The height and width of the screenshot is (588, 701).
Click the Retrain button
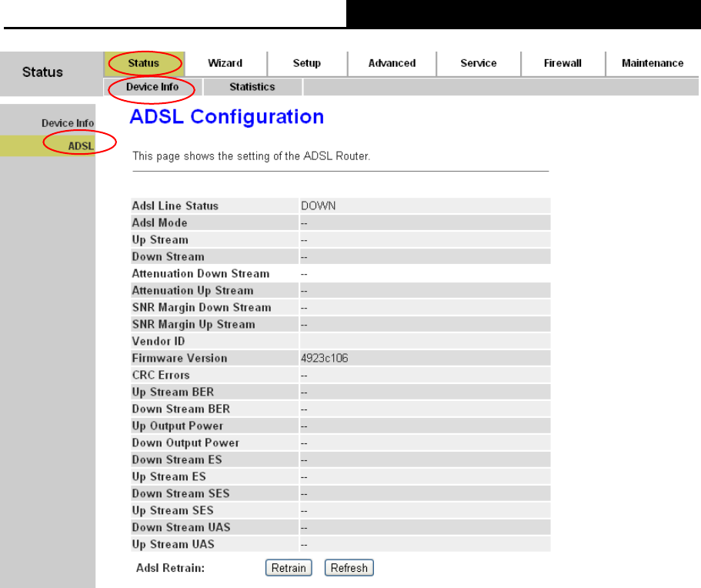[x=289, y=568]
